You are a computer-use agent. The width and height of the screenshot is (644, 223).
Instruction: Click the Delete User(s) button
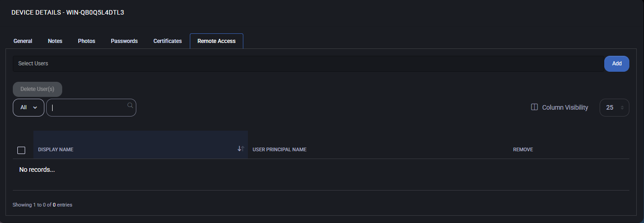coord(38,89)
